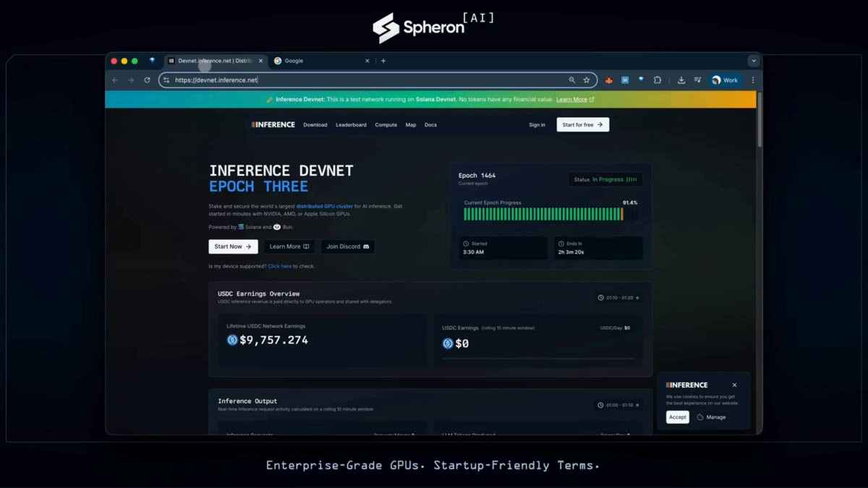
Task: Click the 91.4% progress value
Action: point(630,202)
